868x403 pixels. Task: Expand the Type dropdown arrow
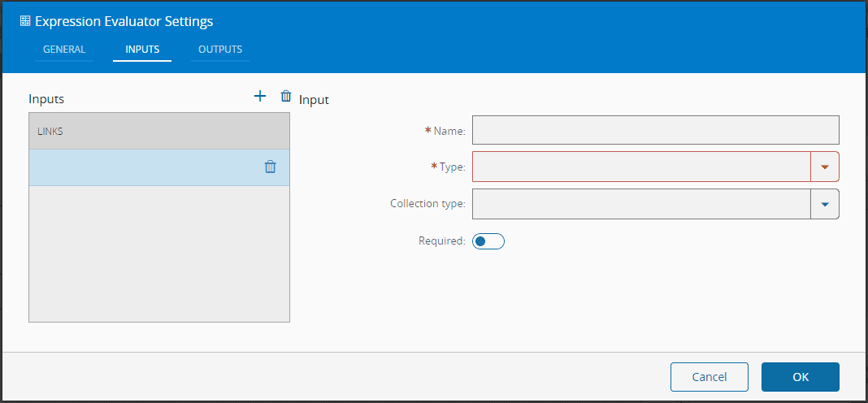coord(825,167)
